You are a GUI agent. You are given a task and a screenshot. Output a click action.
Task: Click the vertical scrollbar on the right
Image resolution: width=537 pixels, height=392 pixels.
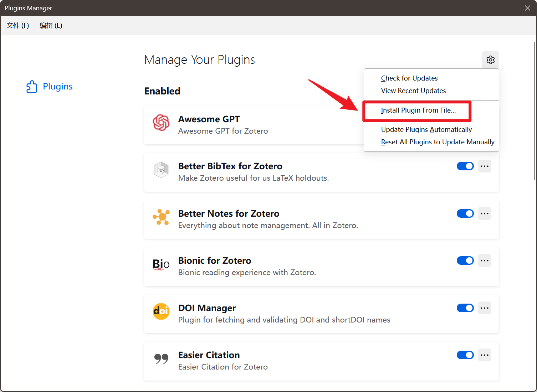[x=534, y=110]
